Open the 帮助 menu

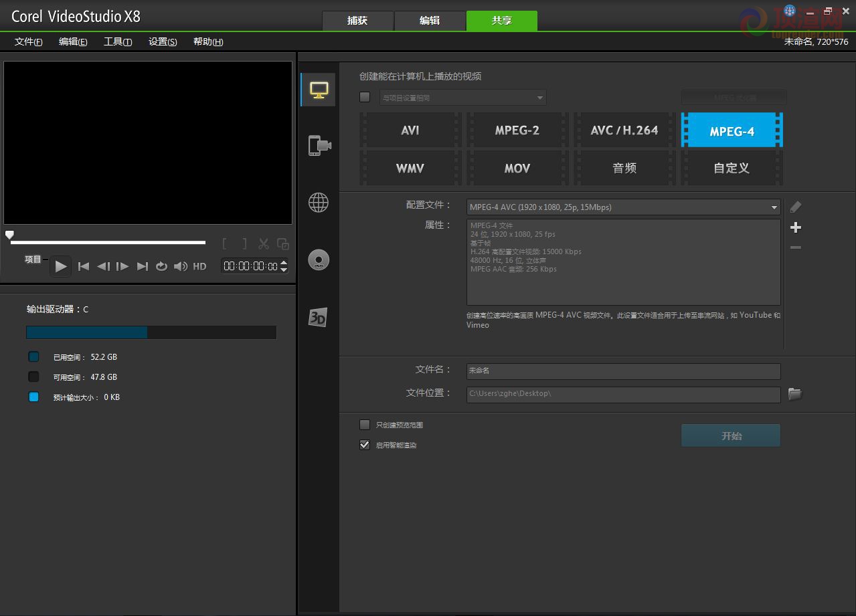click(208, 41)
